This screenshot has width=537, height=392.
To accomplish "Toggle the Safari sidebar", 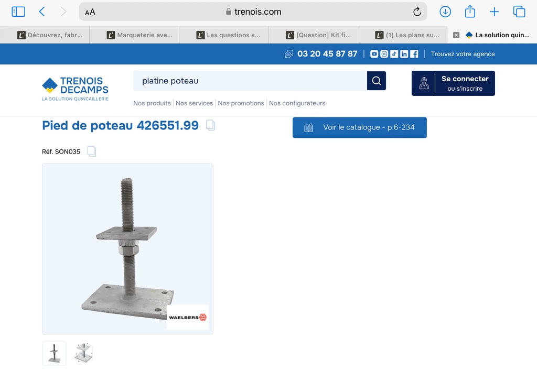I will 18,12.
